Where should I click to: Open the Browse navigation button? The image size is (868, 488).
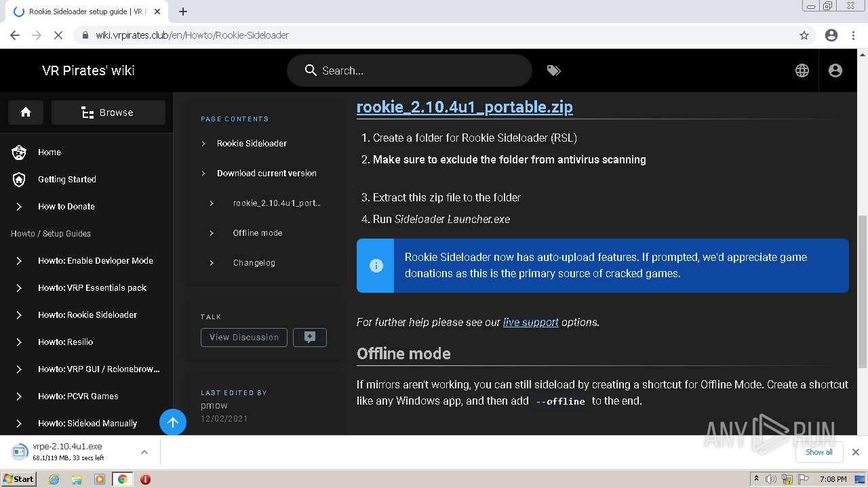[x=108, y=113]
